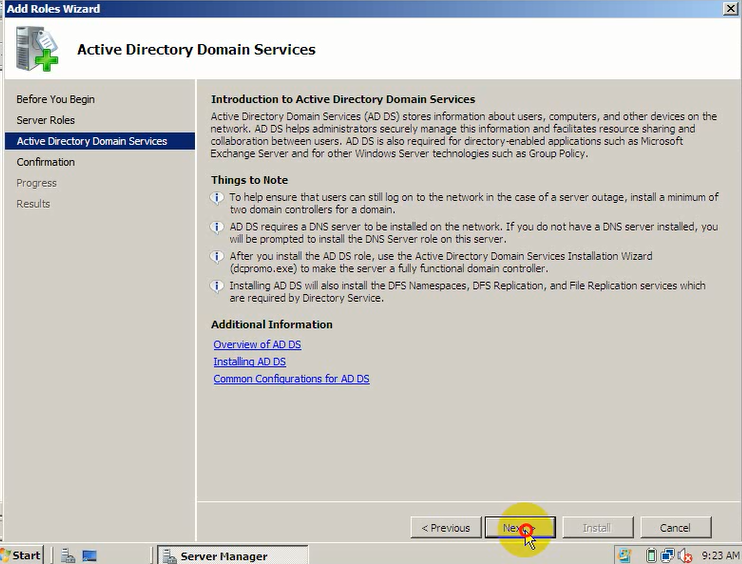Click info icon beside dcpromo.exe note
742x564 pixels.
point(217,257)
